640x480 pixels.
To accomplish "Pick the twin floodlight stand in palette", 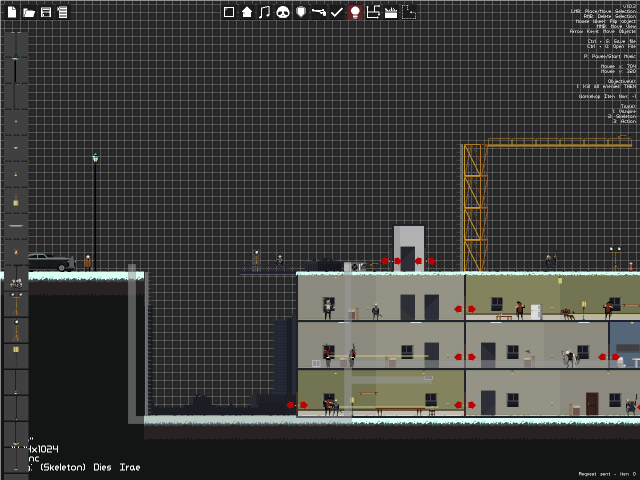I will 16,304.
